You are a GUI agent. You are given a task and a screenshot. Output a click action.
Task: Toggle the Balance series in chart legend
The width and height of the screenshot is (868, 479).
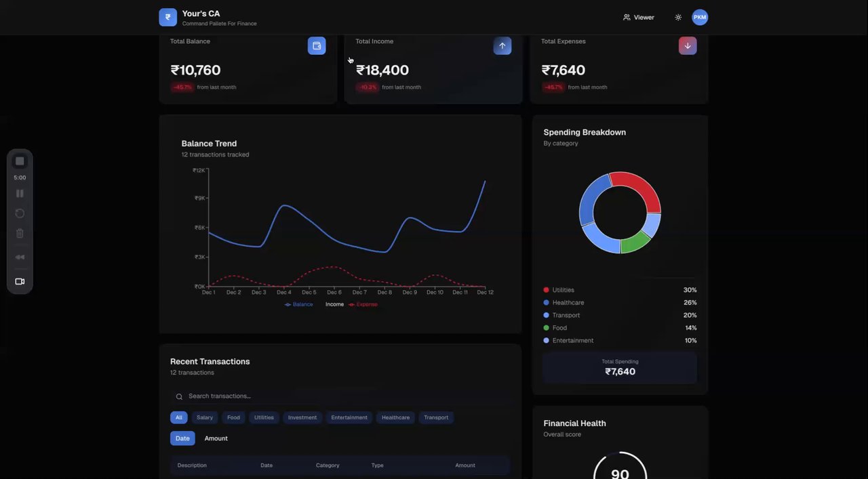click(299, 305)
